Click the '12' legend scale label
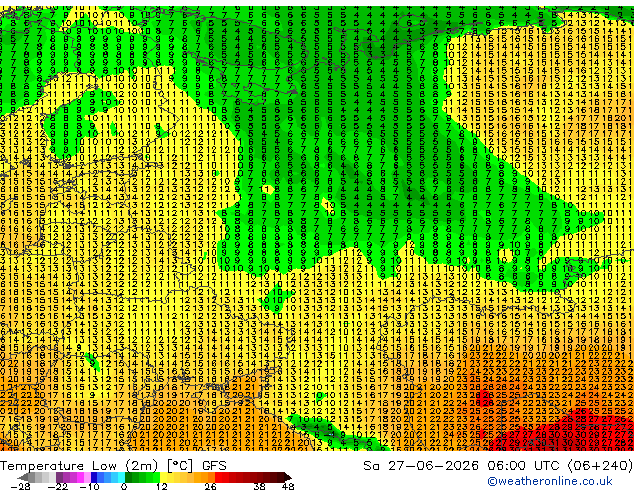This screenshot has height=490, width=634. point(162,486)
